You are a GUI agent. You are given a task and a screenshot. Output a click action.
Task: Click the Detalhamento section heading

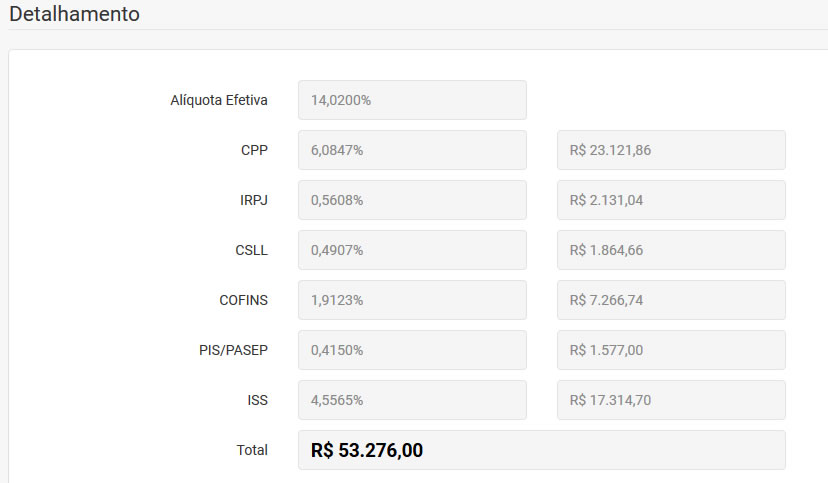(74, 14)
